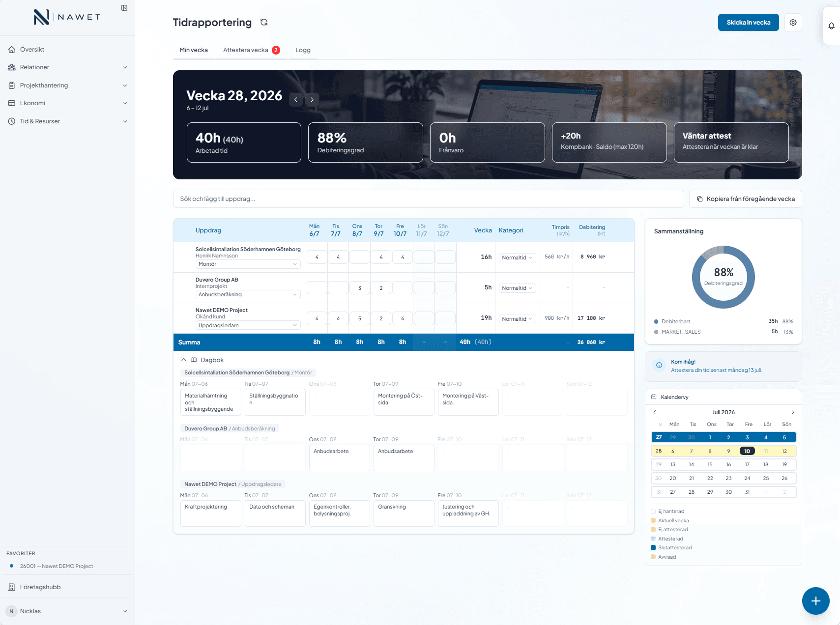Click the Debiteringsgrad 88% card
840x625 pixels.
tap(366, 142)
